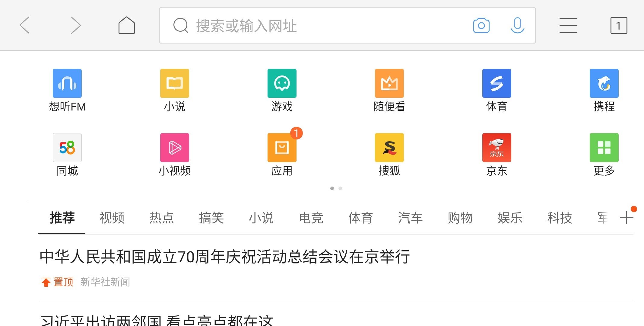Switch to the 电竞 tab

coord(311,218)
